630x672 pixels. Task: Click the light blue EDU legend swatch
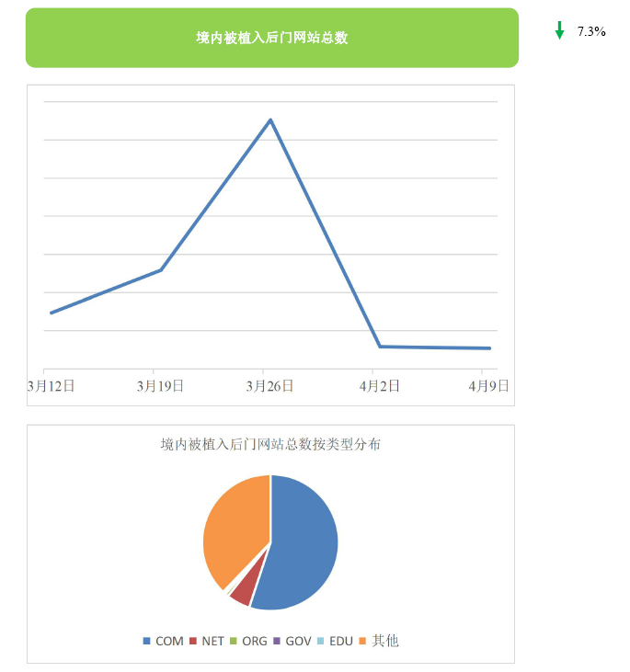[x=320, y=641]
